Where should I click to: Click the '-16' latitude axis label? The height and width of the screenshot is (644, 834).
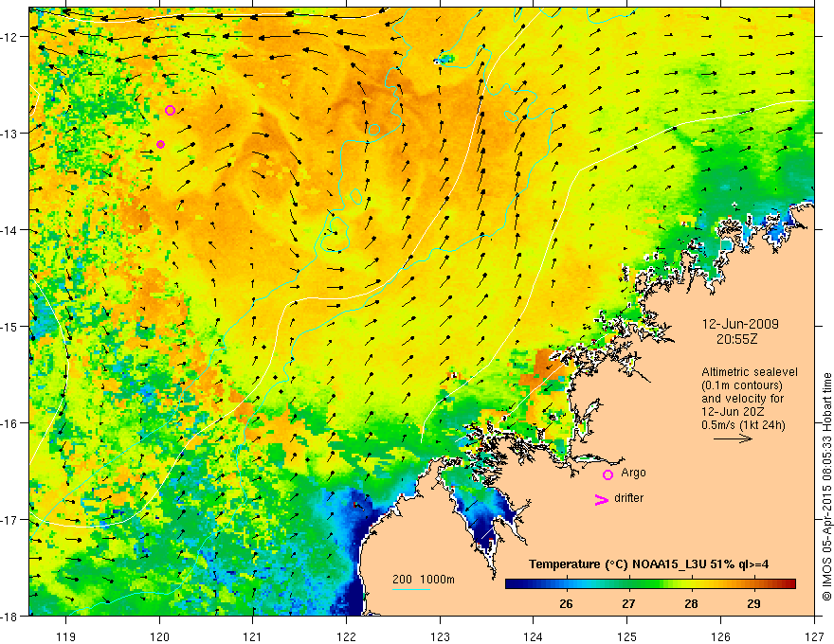(x=11, y=423)
